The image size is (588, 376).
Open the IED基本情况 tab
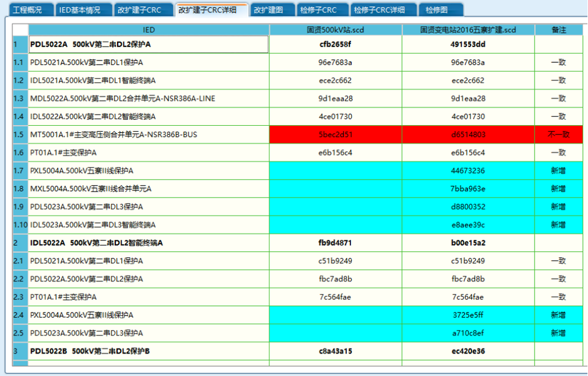(81, 10)
